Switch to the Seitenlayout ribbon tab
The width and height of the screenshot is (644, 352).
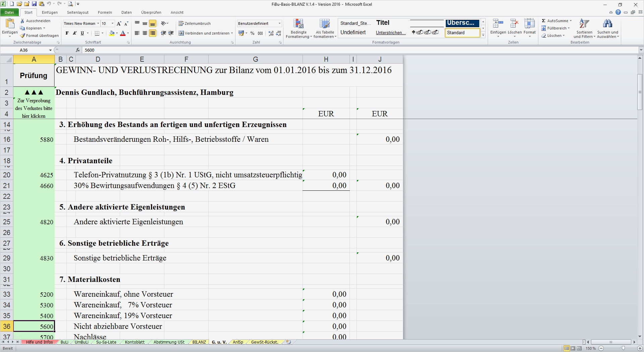click(x=78, y=12)
